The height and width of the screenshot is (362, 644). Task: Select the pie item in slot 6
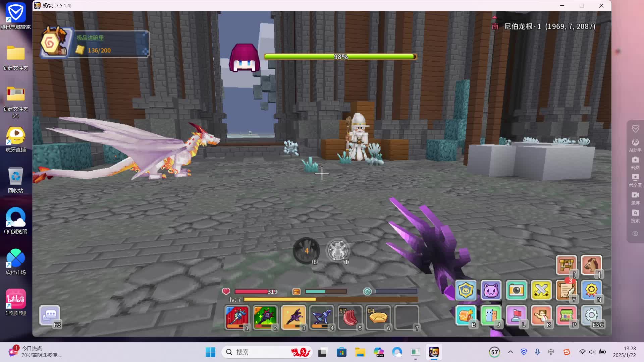[x=378, y=317]
